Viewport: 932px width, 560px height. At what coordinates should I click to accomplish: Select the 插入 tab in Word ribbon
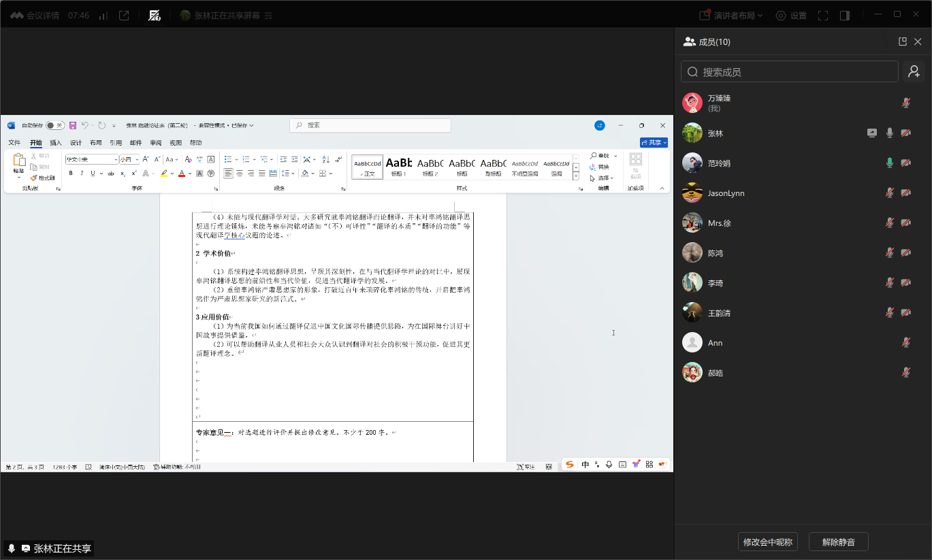(x=56, y=143)
